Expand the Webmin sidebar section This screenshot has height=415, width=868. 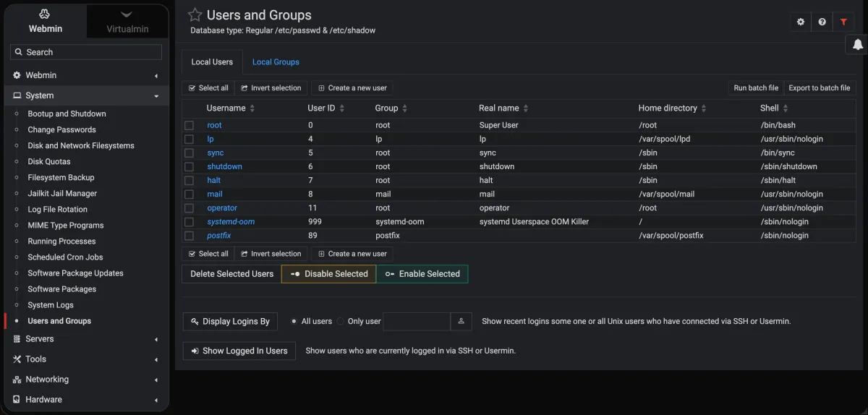point(86,75)
